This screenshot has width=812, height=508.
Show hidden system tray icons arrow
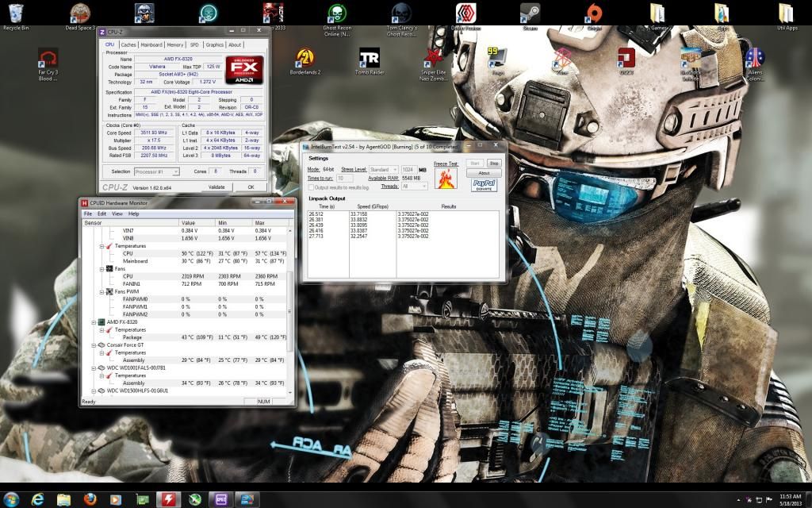coord(738,500)
